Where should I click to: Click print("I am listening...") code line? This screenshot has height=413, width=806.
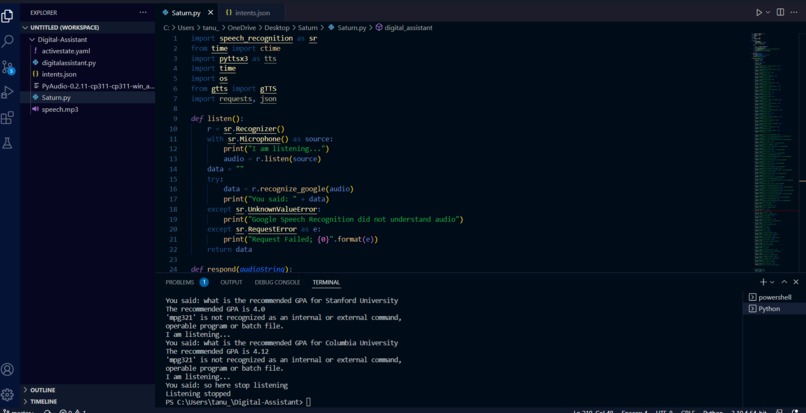(276, 149)
